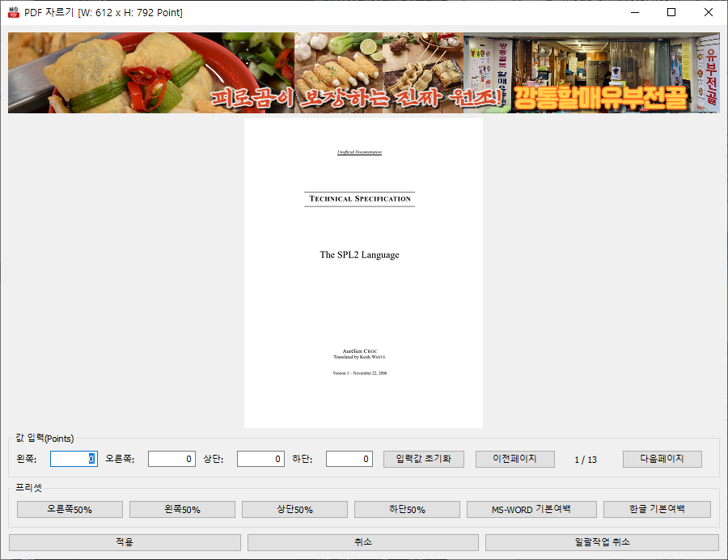Screen dimensions: 728x560
Task: Click the 하단 (bottom) value input field
Action: [x=349, y=459]
